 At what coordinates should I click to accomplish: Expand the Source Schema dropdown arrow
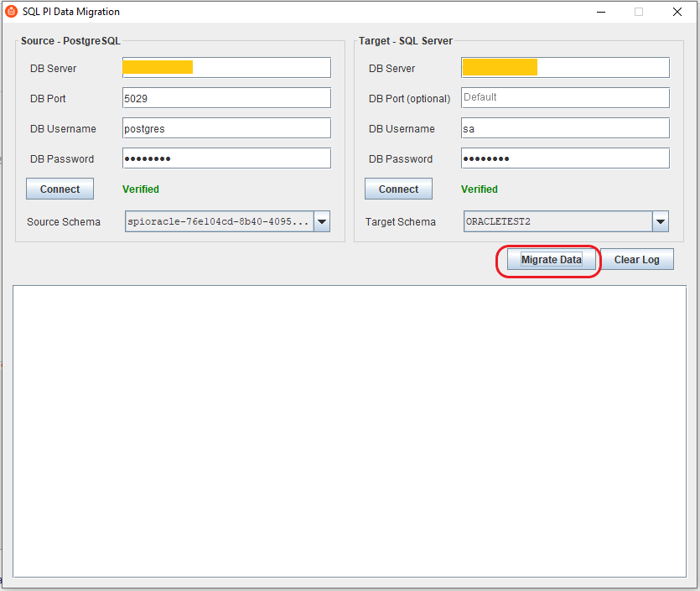point(321,221)
